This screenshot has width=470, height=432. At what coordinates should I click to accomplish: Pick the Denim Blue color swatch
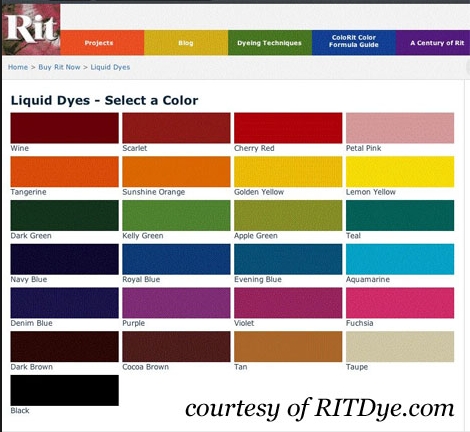tap(65, 303)
